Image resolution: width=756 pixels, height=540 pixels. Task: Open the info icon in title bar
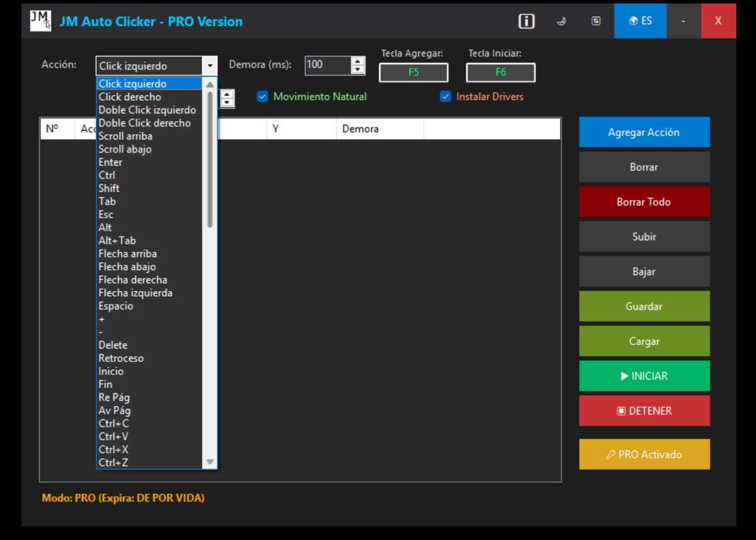point(526,21)
